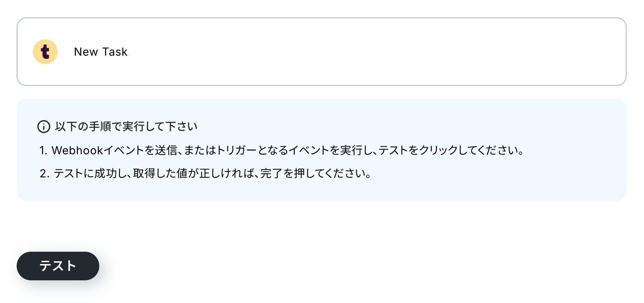This screenshot has height=303, width=644.
Task: Click instruction step 1 about sending a Webhook event
Action: (282, 150)
